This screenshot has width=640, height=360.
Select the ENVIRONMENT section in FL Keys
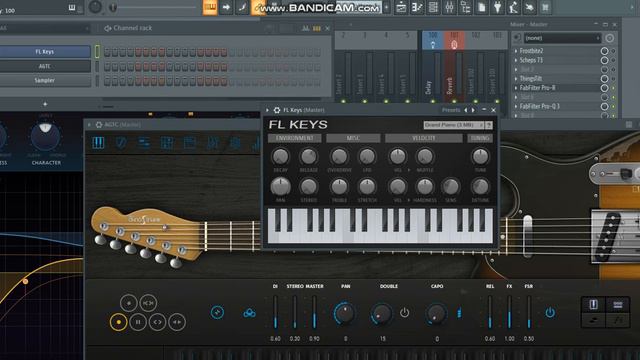click(294, 138)
